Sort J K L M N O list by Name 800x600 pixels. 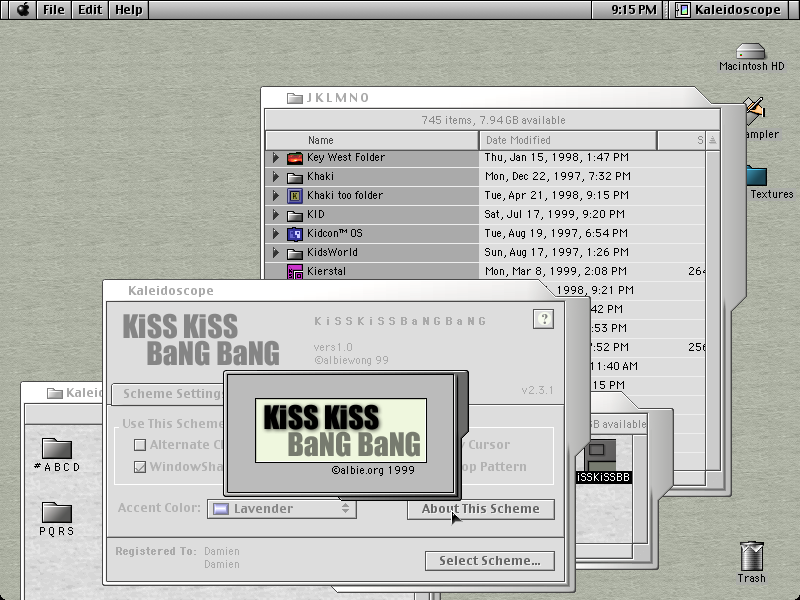(x=372, y=140)
